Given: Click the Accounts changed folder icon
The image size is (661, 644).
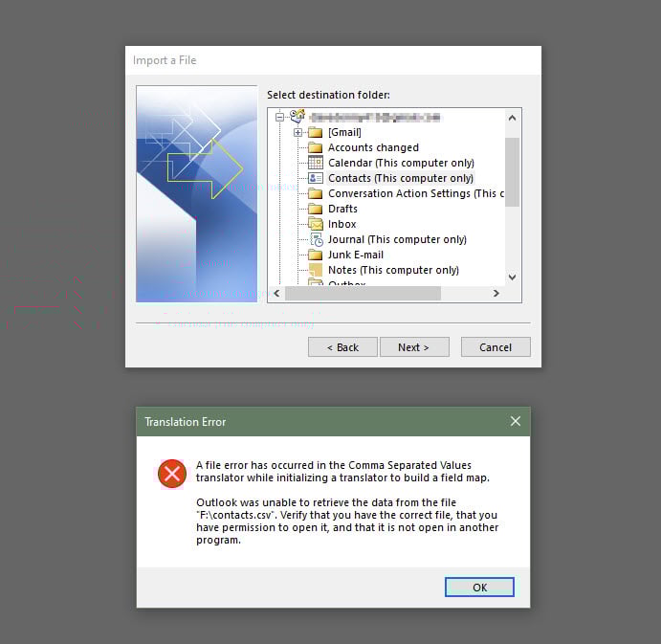Looking at the screenshot, I should [315, 147].
